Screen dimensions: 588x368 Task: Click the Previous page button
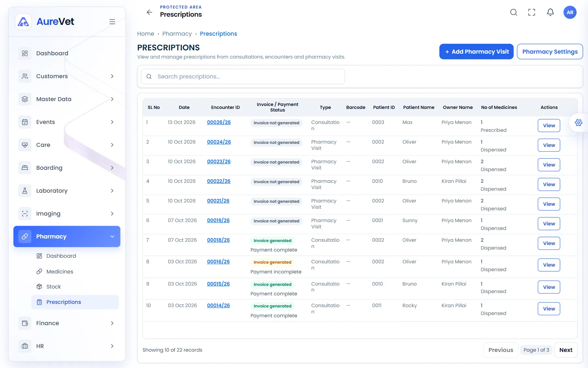(501, 350)
